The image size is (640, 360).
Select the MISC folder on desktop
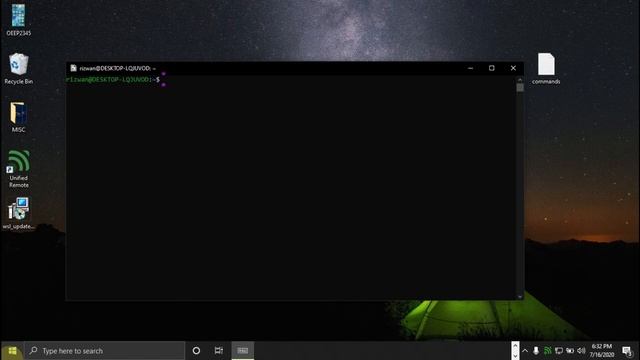coord(18,117)
